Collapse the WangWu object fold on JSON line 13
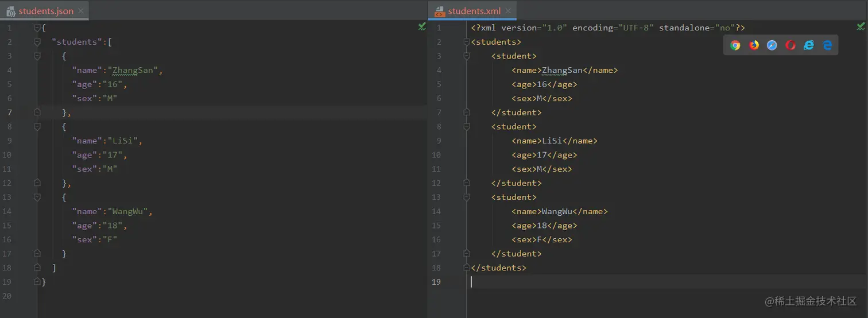 (x=37, y=197)
